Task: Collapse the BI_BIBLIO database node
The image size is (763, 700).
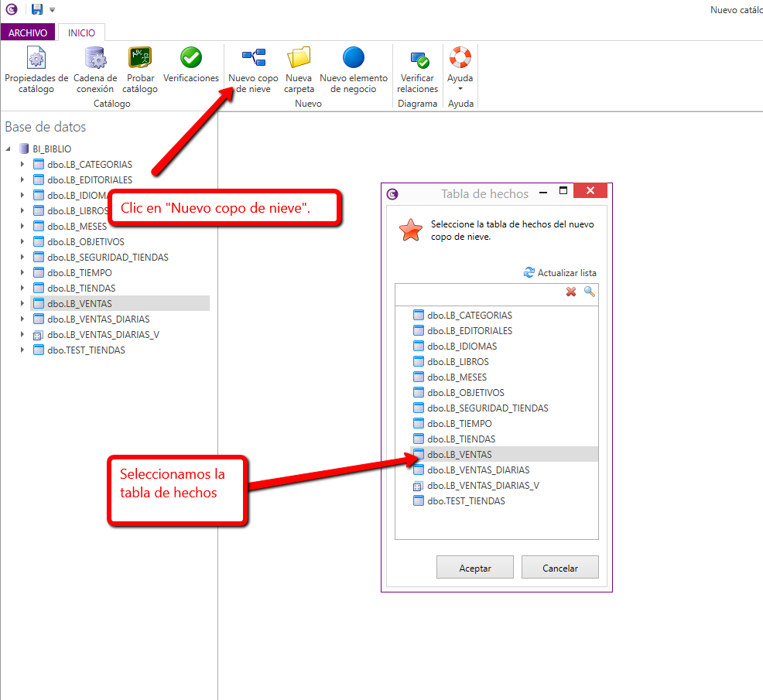Action: coord(9,149)
